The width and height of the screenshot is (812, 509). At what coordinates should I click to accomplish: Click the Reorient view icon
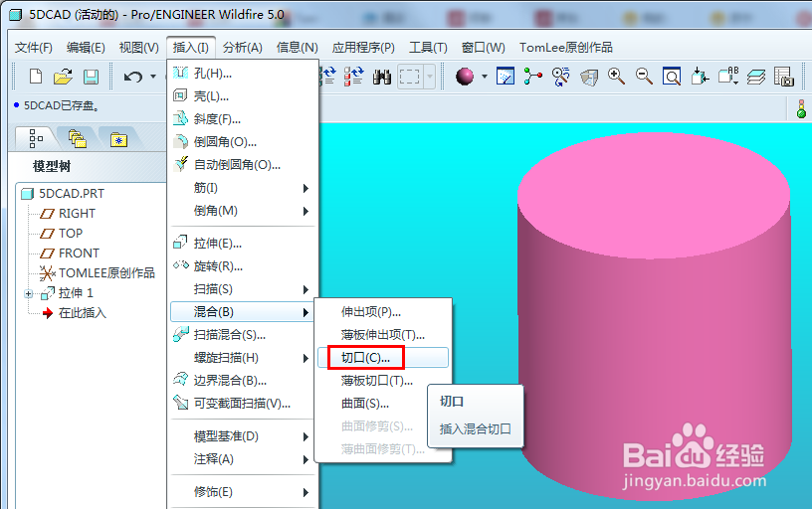700,77
